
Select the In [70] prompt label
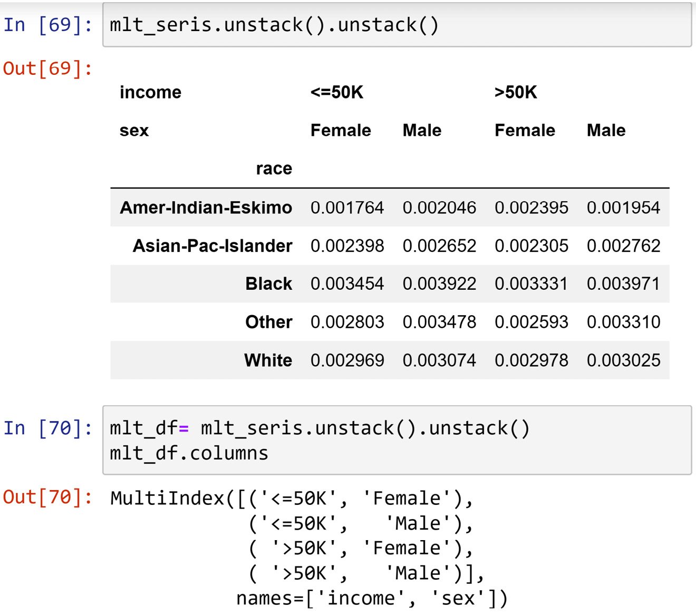pyautogui.click(x=48, y=428)
